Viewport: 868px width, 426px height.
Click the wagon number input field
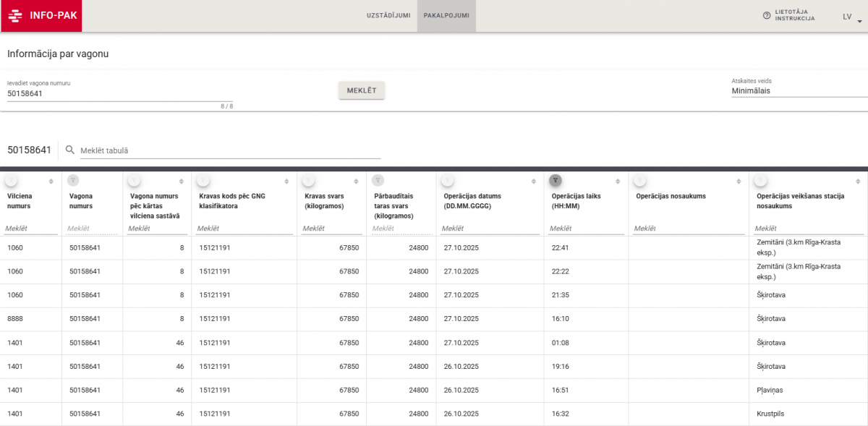(x=119, y=93)
